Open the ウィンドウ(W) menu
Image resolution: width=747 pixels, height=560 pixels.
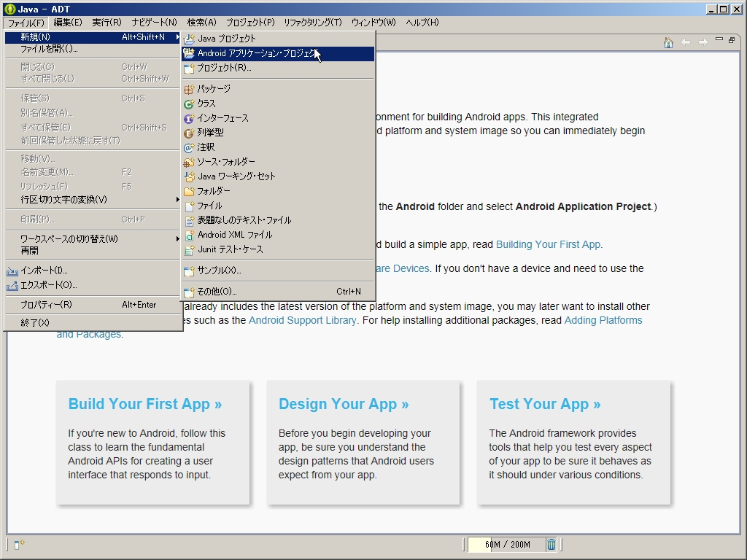[373, 23]
